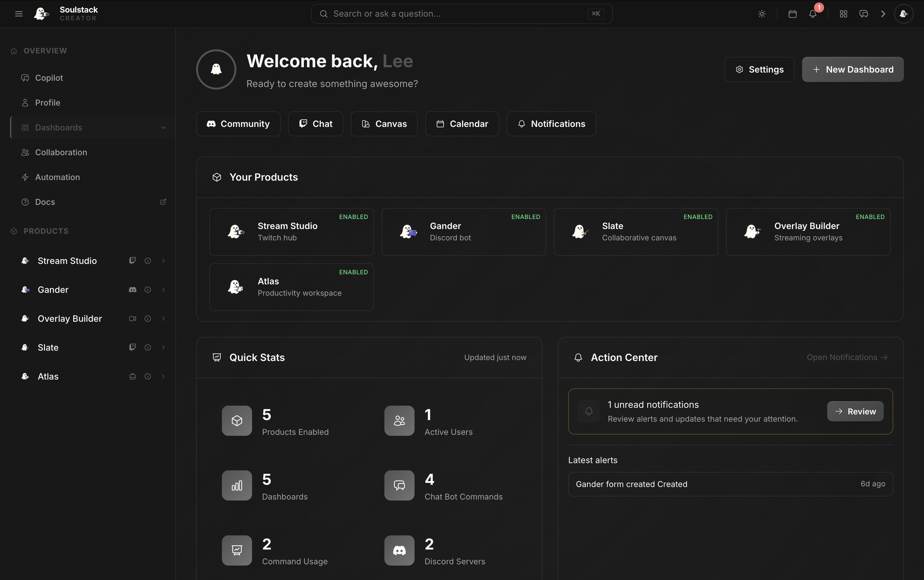Open the Stream Studio product card
This screenshot has height=580, width=924.
292,232
